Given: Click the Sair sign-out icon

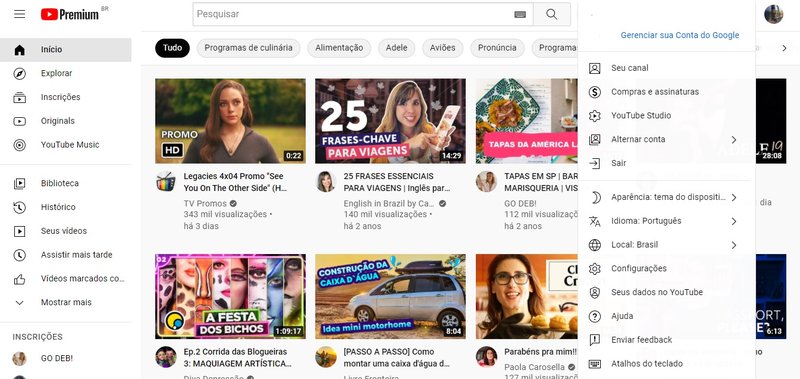Looking at the screenshot, I should point(594,163).
